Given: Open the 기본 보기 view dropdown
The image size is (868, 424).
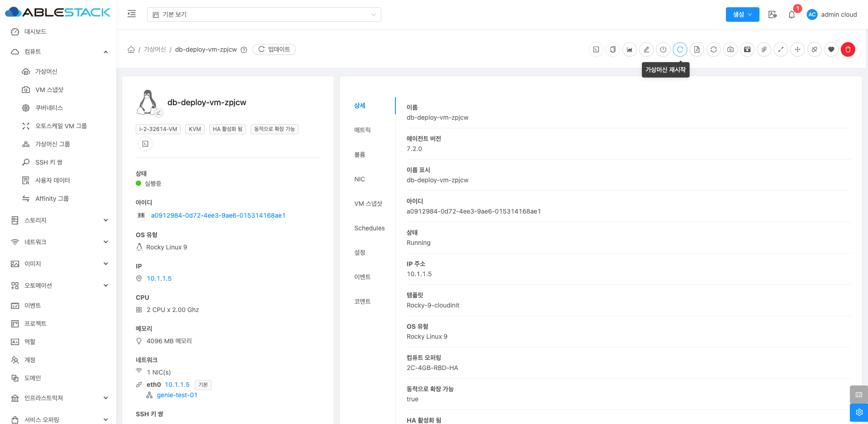Looking at the screenshot, I should 264,15.
